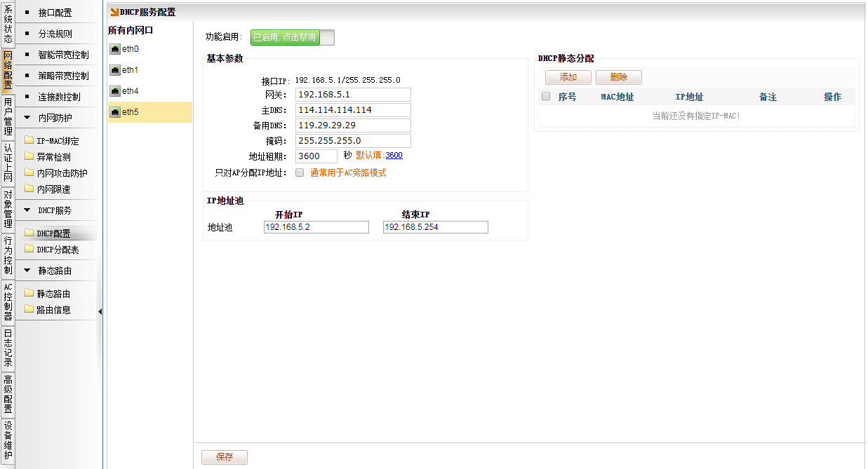Switch to 行为控制 vertical tab
The image size is (868, 469).
(x=8, y=256)
